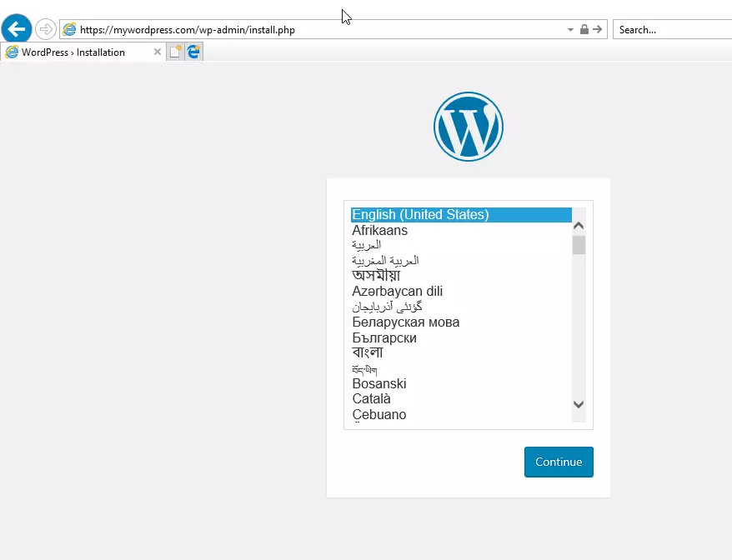
Task: Choose Moroccan Arabic العربية المغربية
Action: pyautogui.click(x=461, y=260)
